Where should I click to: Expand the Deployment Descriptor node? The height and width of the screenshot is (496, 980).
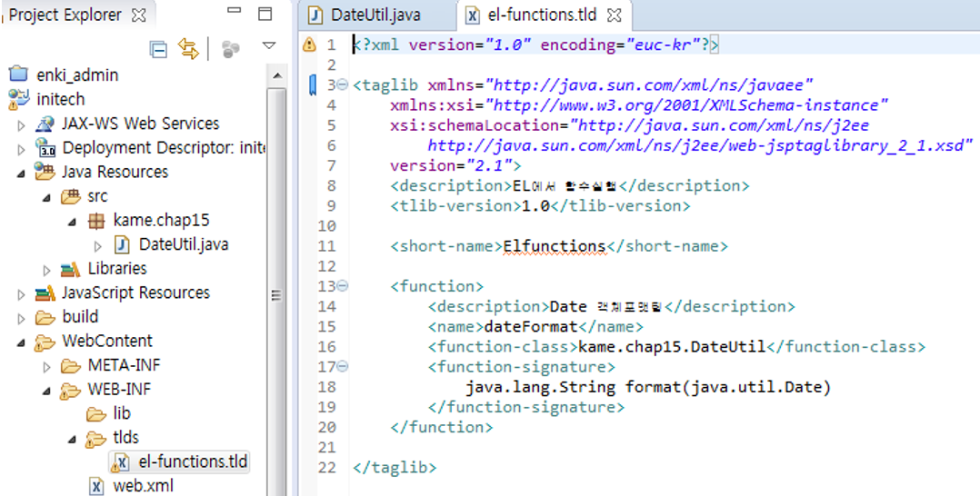[22, 149]
